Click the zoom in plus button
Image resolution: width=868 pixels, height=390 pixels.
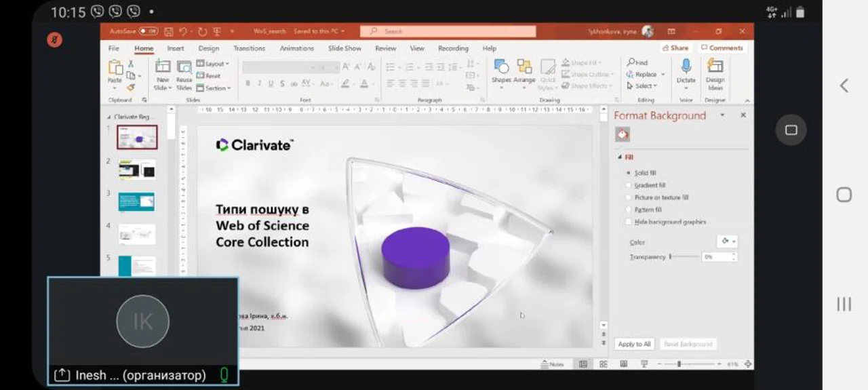pos(718,364)
